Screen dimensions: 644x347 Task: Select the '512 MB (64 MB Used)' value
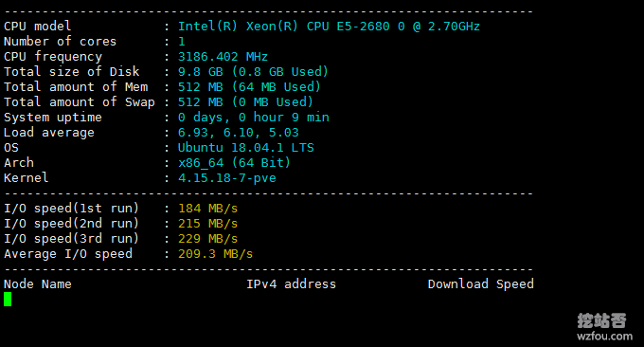[249, 87]
